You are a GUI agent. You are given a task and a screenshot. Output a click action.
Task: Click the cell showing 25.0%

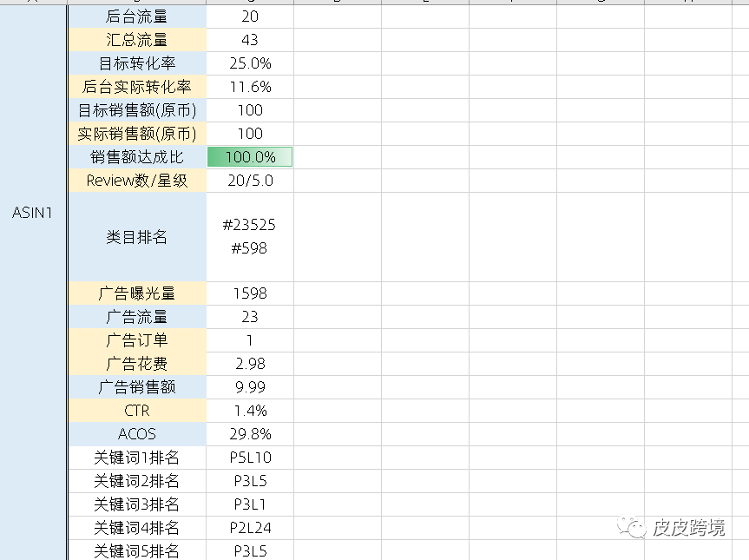click(x=250, y=63)
